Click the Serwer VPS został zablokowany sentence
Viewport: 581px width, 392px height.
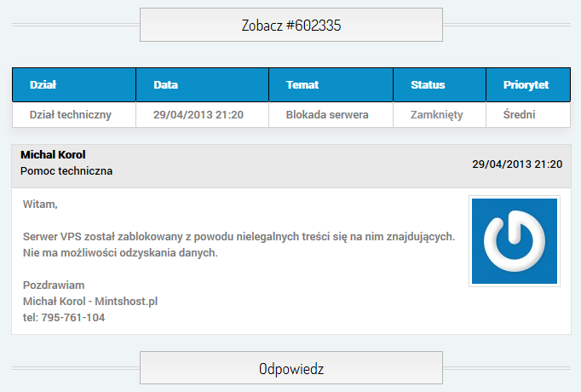coord(239,236)
